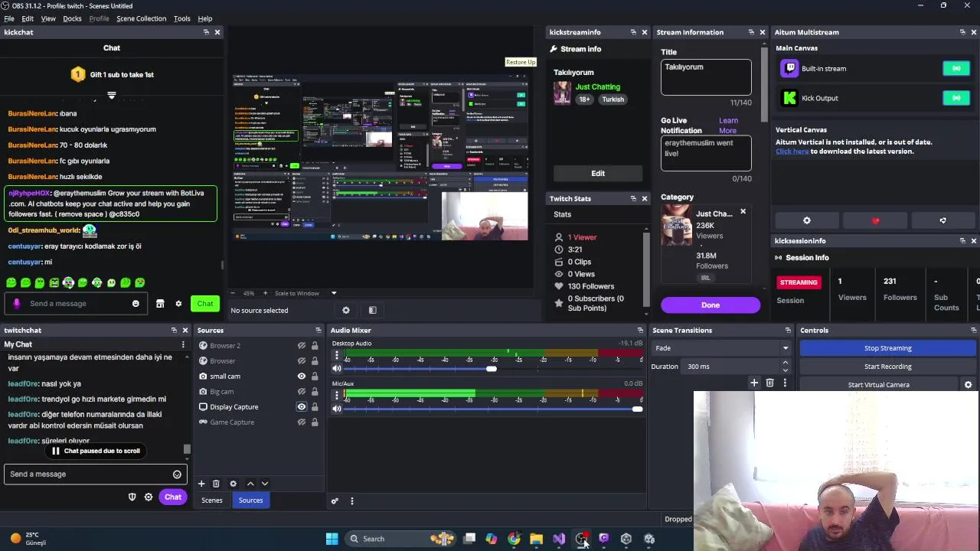Open the kickchat shop icon
The width and height of the screenshot is (980, 551).
click(x=160, y=304)
